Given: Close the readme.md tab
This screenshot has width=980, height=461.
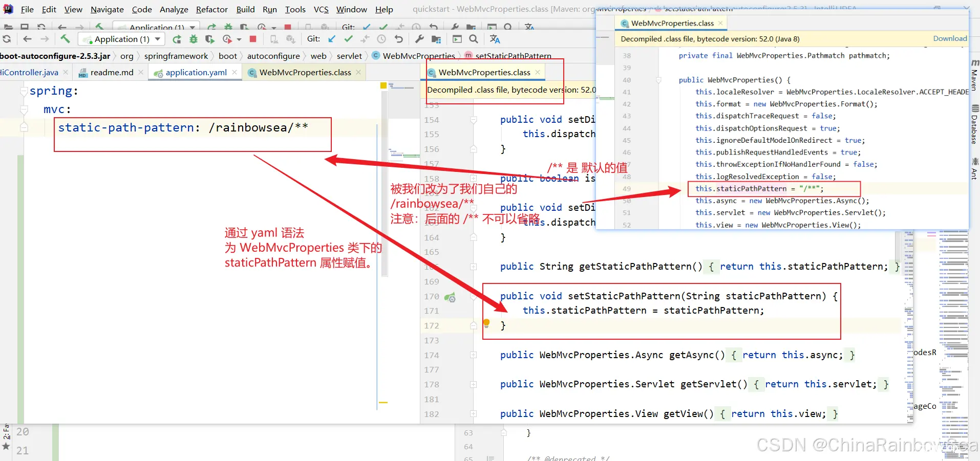Looking at the screenshot, I should [x=141, y=72].
